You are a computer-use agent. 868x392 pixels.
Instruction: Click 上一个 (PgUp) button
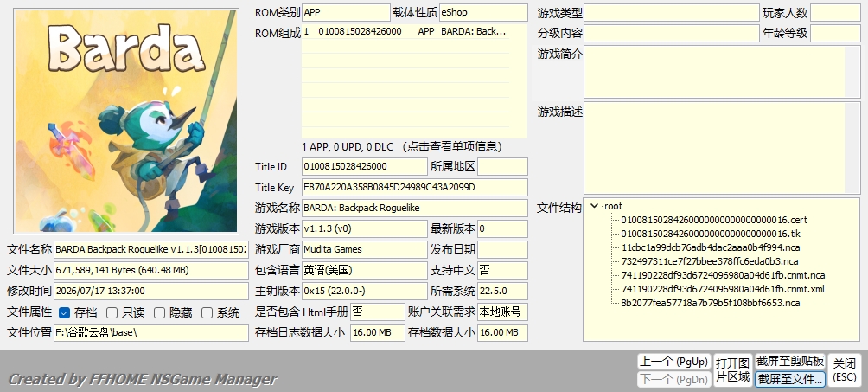click(x=673, y=362)
